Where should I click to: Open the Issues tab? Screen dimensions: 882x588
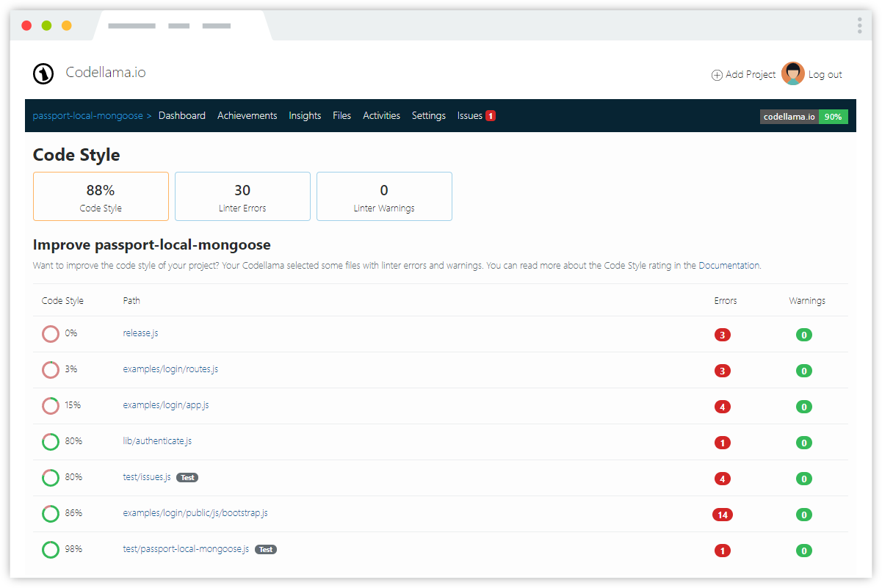(470, 115)
